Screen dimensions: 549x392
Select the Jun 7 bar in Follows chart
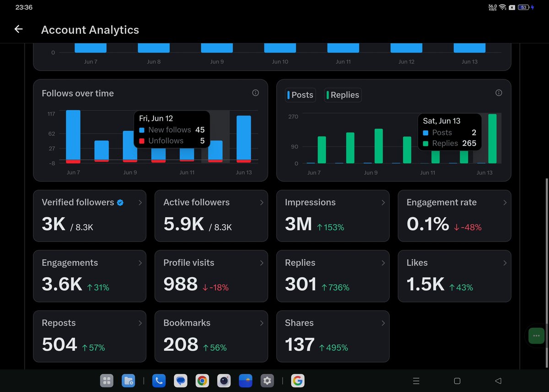click(73, 136)
